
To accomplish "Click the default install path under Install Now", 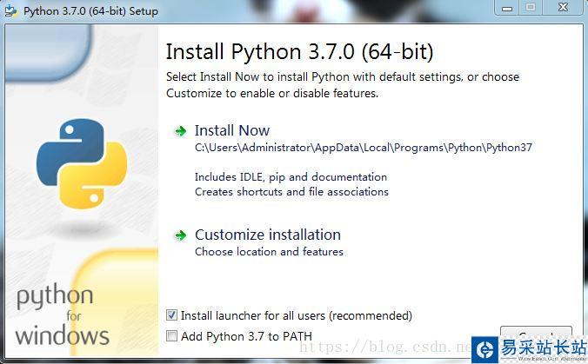I will [x=363, y=148].
